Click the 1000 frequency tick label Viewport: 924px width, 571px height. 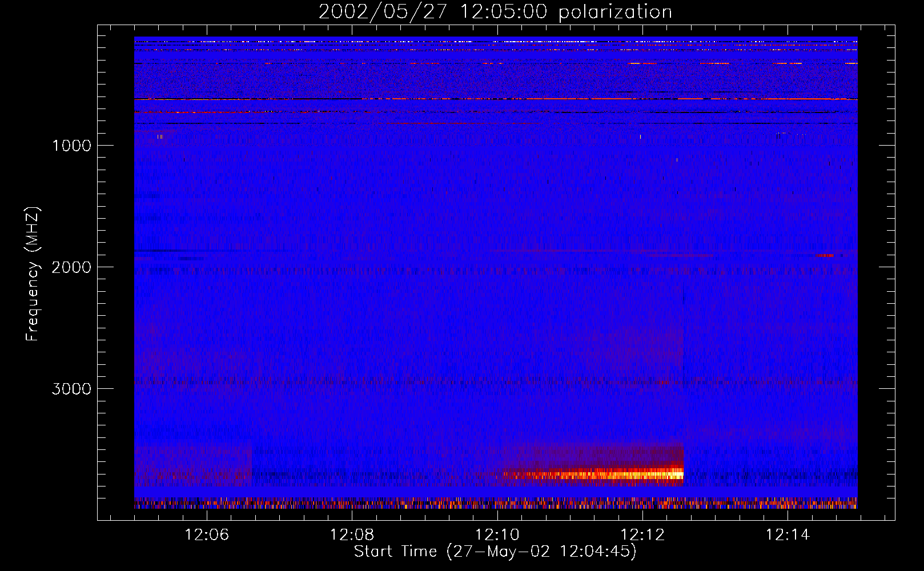(71, 146)
